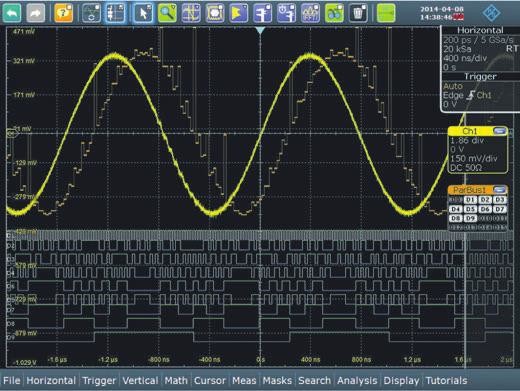Click the Quick measurement caliper-with-clock icon
The height and width of the screenshot is (391, 520).
[x=286, y=13]
